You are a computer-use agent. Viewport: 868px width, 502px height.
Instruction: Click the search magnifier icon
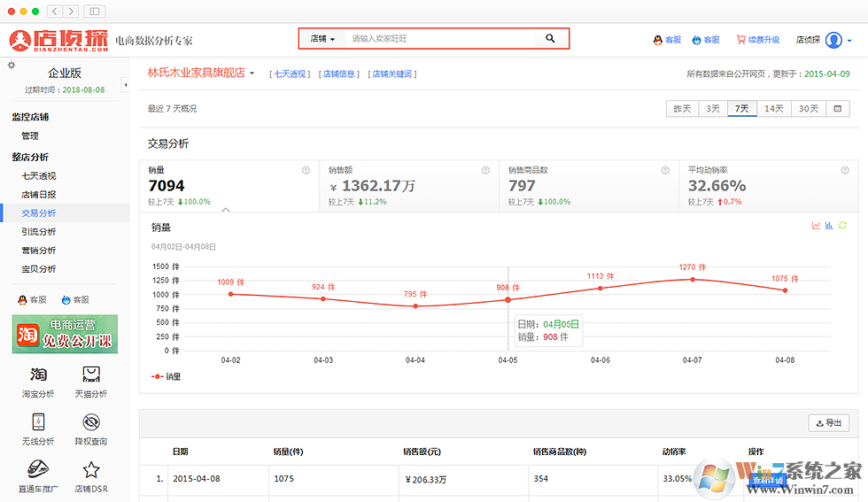pos(550,39)
